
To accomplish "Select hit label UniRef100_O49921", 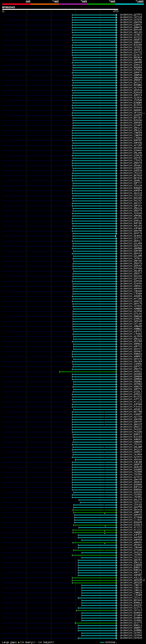I will (x=131, y=371).
